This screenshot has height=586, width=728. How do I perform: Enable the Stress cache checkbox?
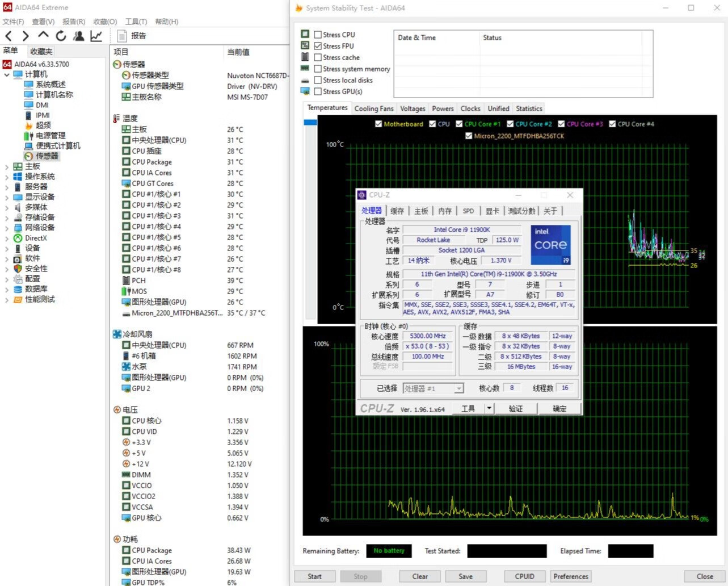coord(318,57)
